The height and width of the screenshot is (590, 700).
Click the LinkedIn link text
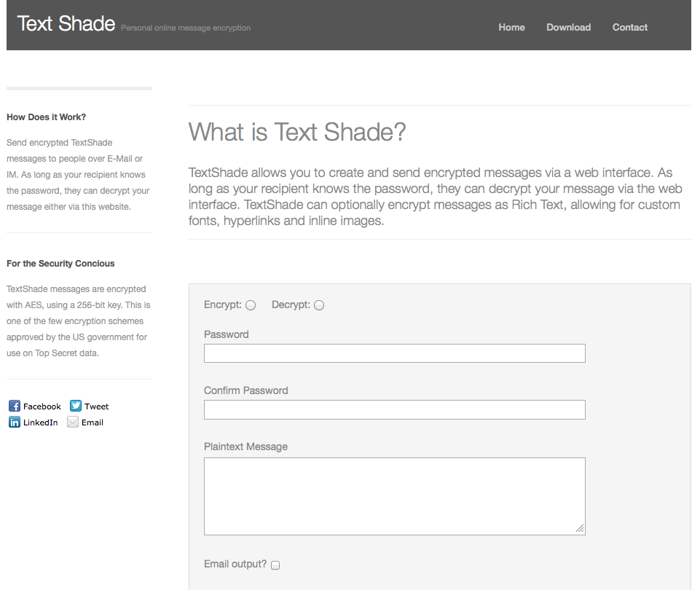(40, 422)
